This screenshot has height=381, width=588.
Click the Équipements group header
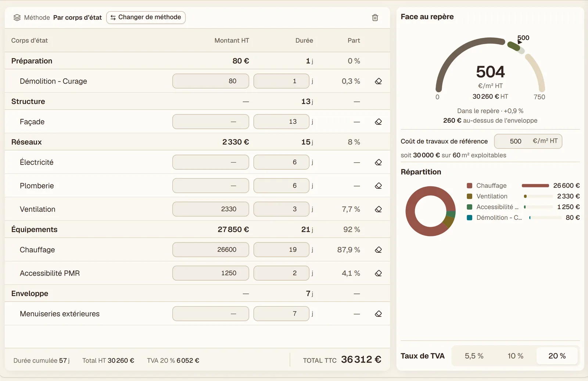[197, 229]
